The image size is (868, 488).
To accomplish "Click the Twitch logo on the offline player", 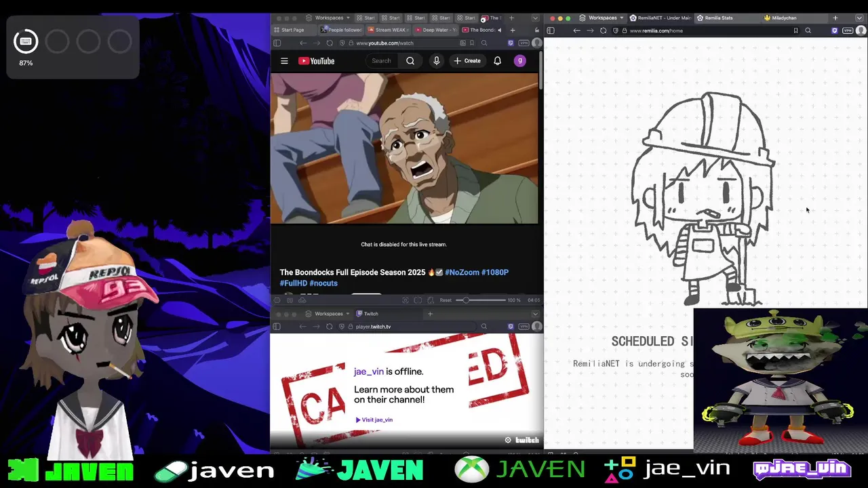I will 527,440.
